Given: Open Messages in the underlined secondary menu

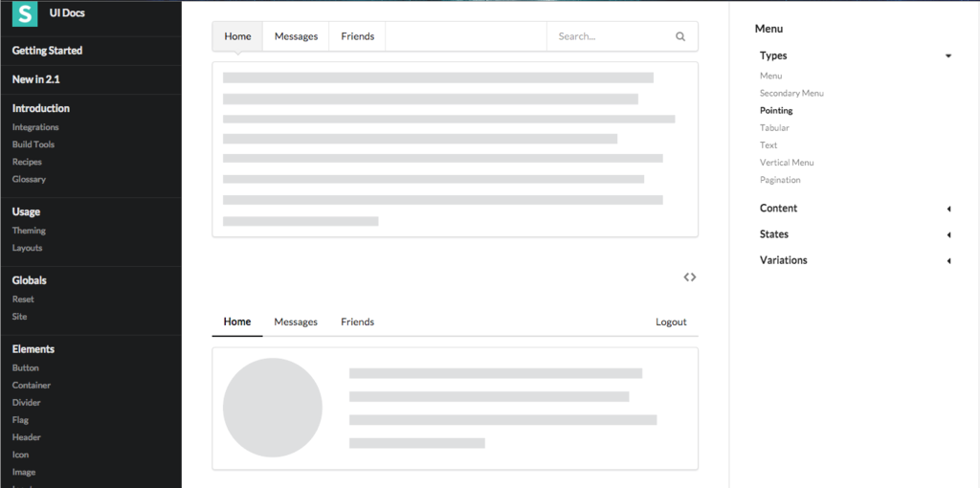Looking at the screenshot, I should click(x=296, y=322).
